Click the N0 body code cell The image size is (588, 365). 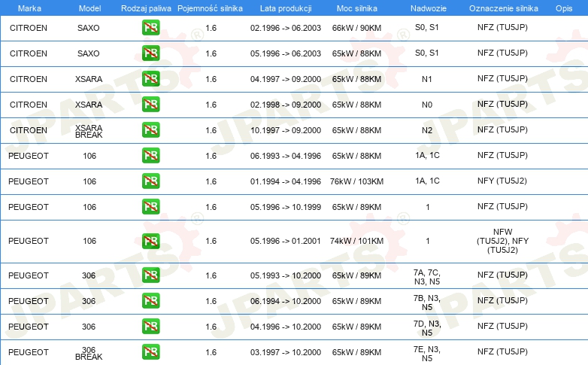(x=427, y=105)
